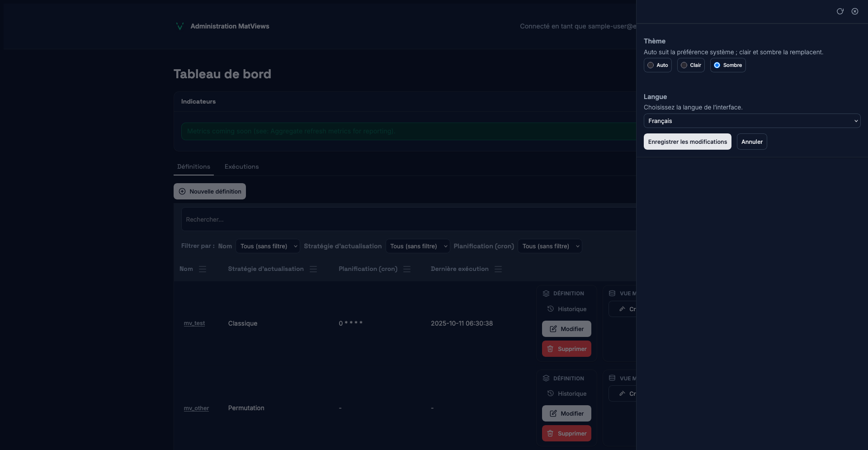868x450 pixels.
Task: Switch to the Exécutions tab
Action: (241, 166)
